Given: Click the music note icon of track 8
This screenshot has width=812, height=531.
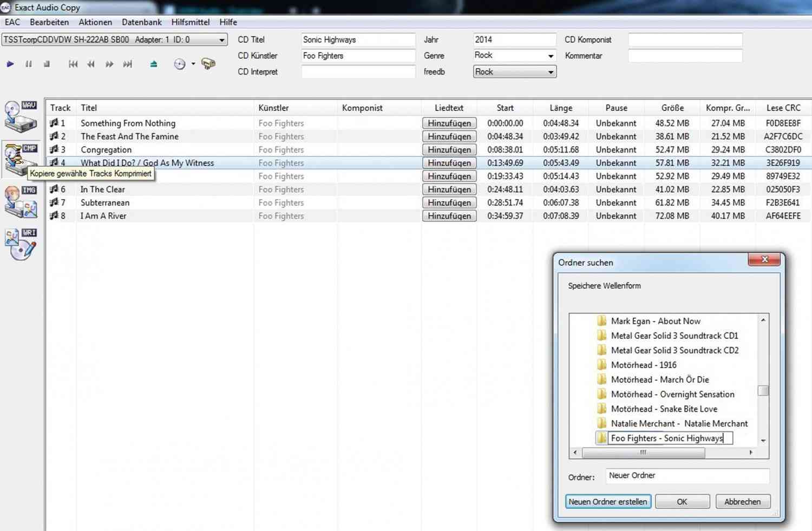Looking at the screenshot, I should point(54,215).
